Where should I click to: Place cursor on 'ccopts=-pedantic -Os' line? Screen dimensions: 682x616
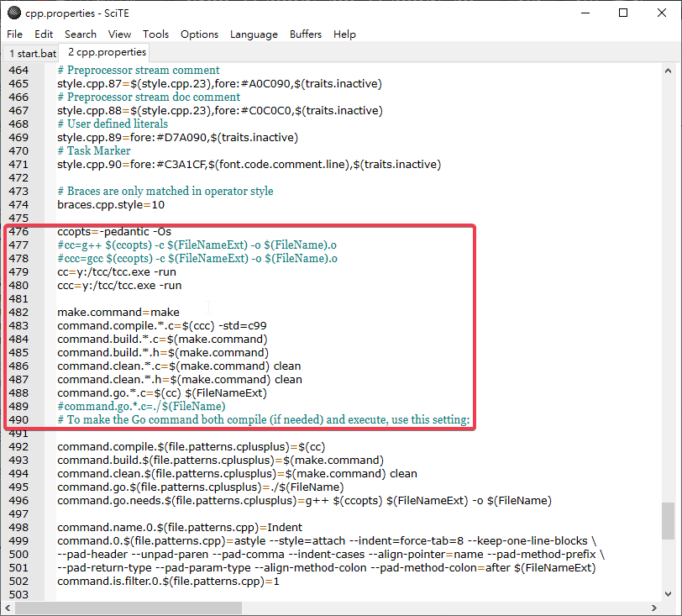[114, 232]
